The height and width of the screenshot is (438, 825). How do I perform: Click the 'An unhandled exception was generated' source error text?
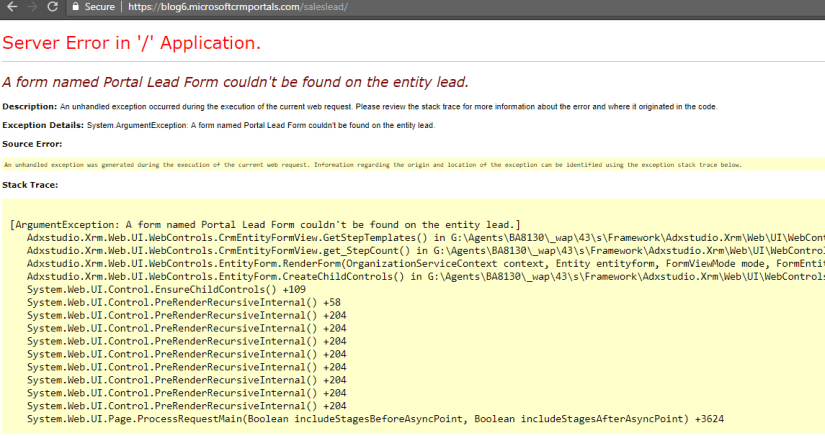click(373, 165)
